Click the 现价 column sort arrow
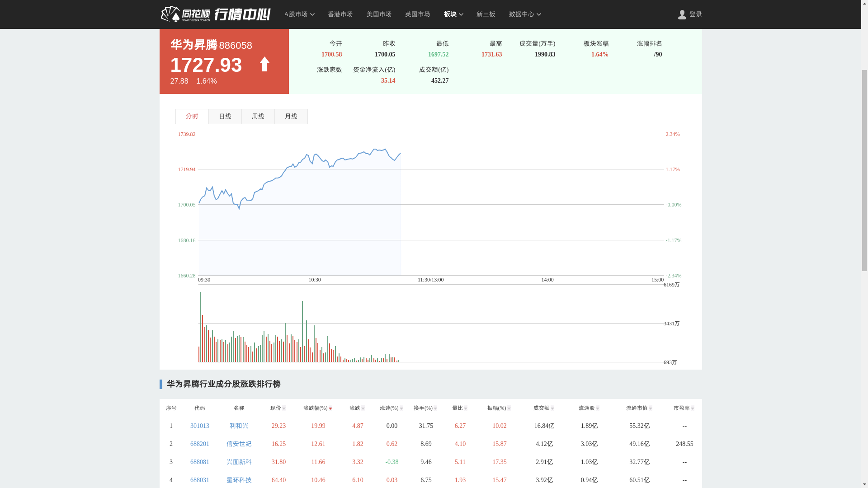The width and height of the screenshot is (868, 488). pyautogui.click(x=284, y=408)
